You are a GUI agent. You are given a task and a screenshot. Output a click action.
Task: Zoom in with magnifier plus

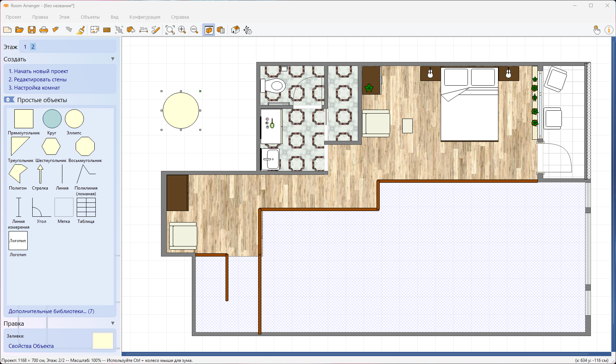click(x=182, y=30)
